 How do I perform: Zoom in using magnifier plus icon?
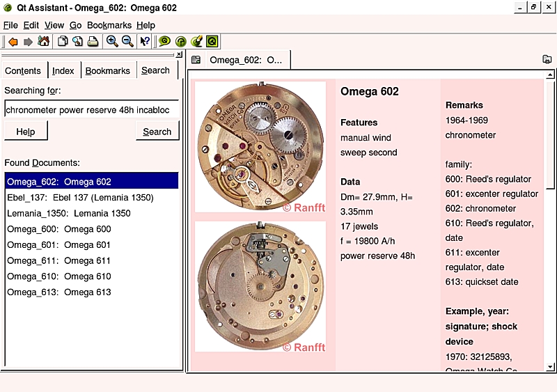tap(111, 42)
